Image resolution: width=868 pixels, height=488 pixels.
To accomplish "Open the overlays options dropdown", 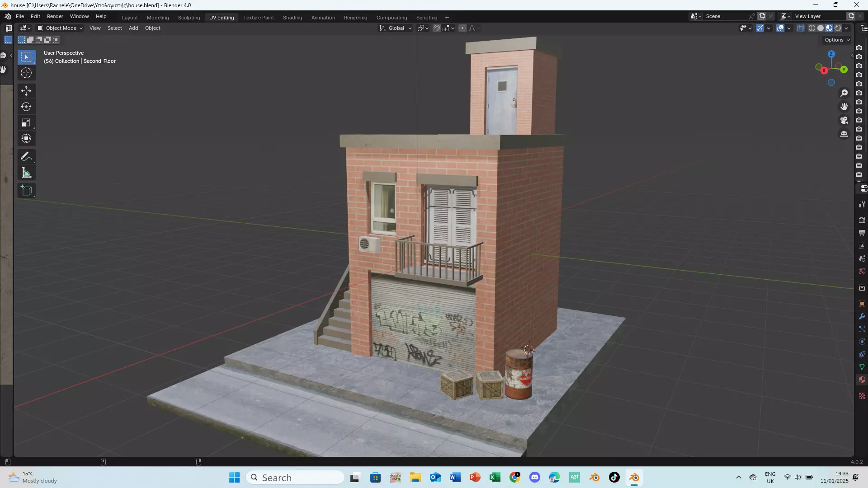I will pyautogui.click(x=789, y=28).
